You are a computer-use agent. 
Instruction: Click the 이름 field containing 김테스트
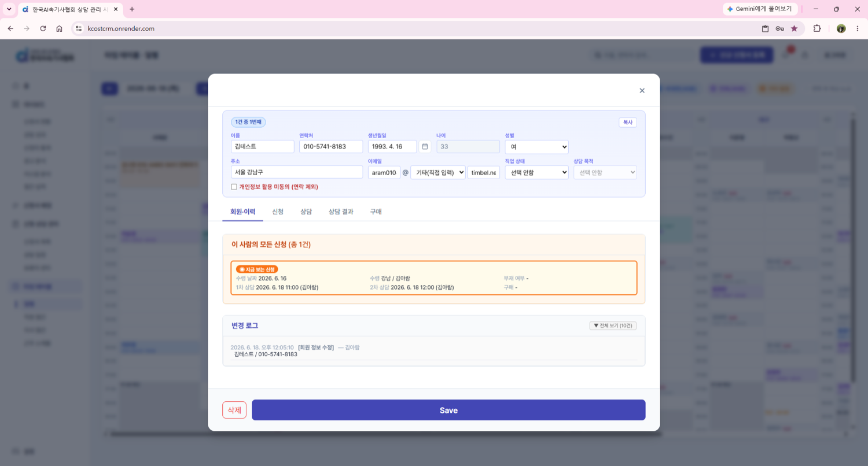[262, 147]
